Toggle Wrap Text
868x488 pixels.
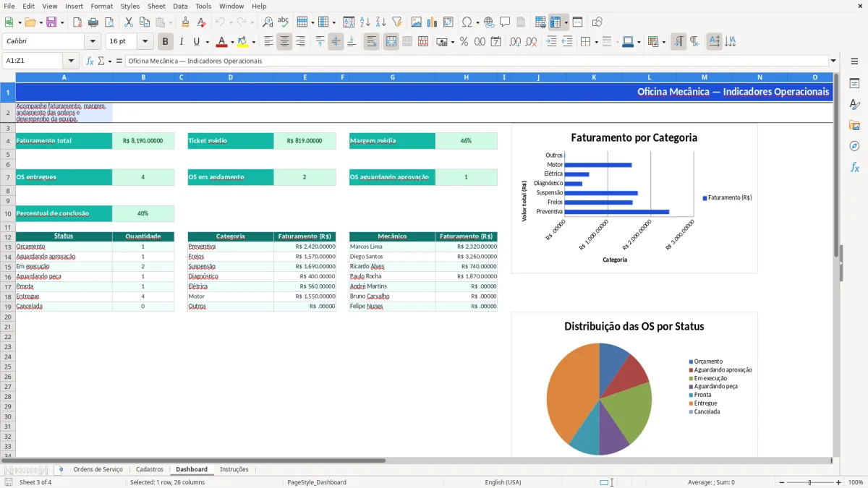[372, 42]
